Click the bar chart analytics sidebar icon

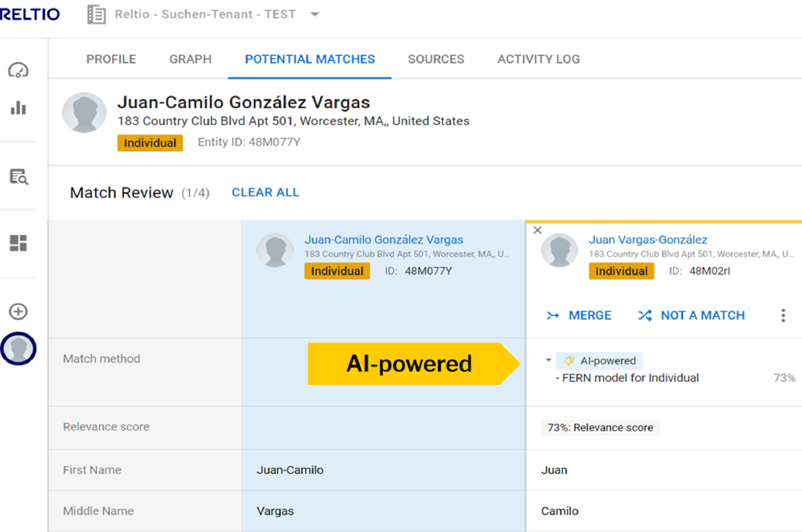[x=18, y=108]
